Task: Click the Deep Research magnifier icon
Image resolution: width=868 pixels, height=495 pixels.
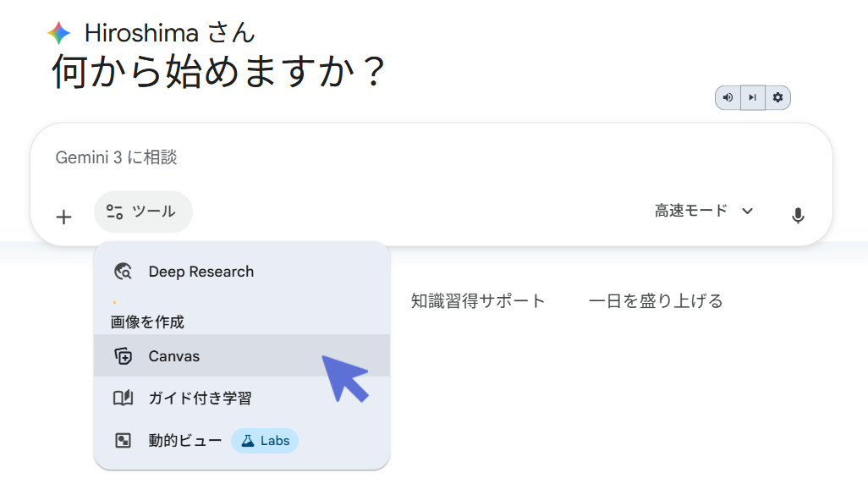Action: (x=123, y=272)
